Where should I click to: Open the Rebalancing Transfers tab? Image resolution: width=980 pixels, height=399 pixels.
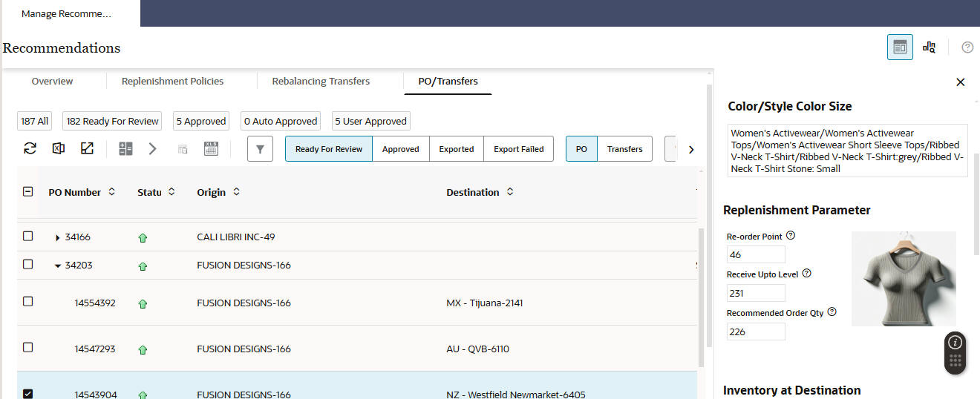[x=321, y=81]
